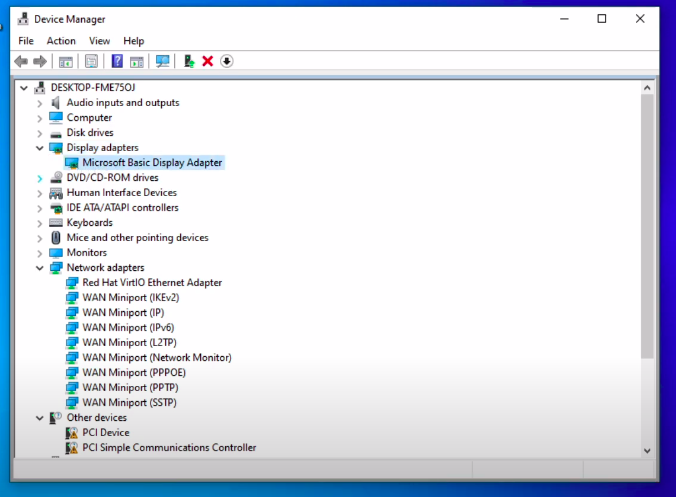Expand the Human Interface Devices chevron
The image size is (676, 497).
(40, 194)
